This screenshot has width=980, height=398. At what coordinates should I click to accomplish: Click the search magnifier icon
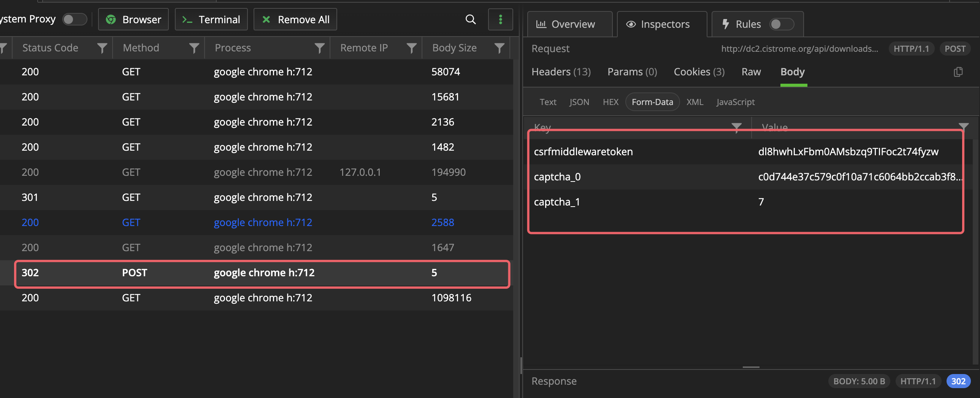pos(471,19)
